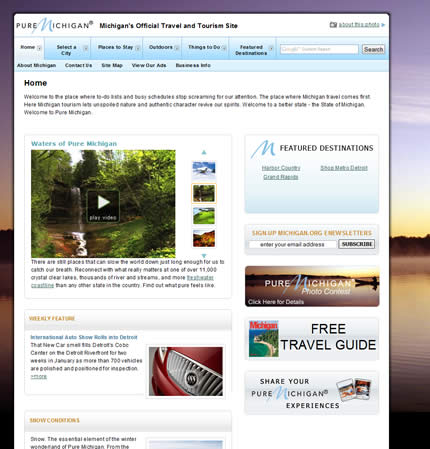Viewport: 430px width, 449px height.
Task: Click the Pure Michigan logo
Action: [x=55, y=25]
